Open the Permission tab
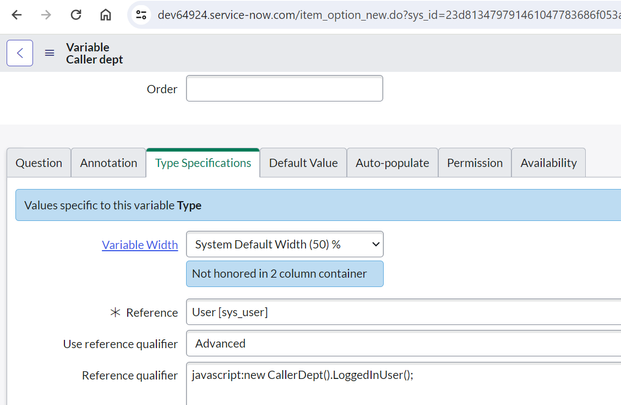Screen dimensions: 621x405 click(x=475, y=163)
